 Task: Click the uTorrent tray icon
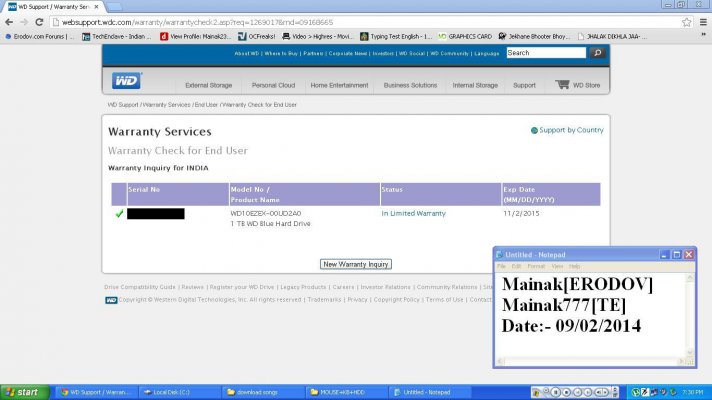(x=635, y=392)
